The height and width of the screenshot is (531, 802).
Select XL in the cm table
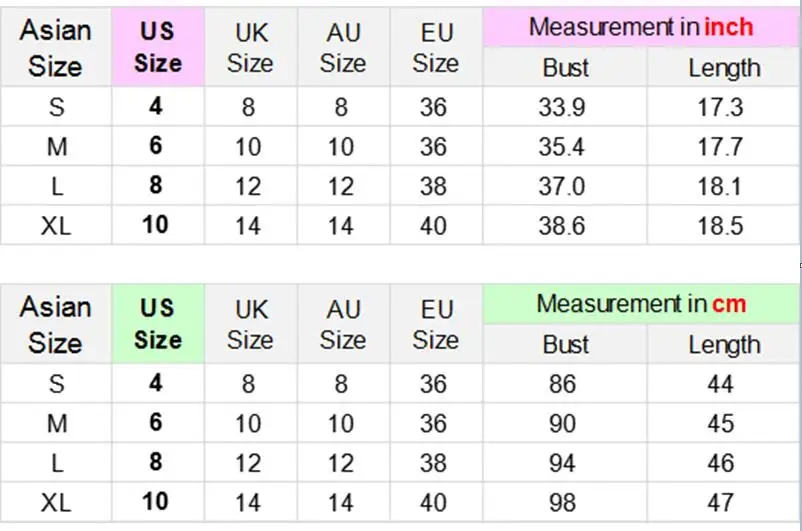[56, 502]
